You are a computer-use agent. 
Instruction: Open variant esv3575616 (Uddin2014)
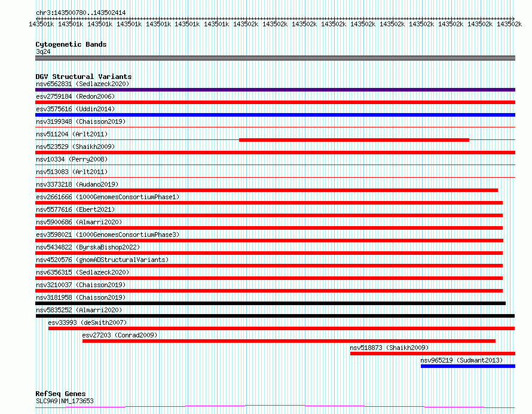[75, 109]
